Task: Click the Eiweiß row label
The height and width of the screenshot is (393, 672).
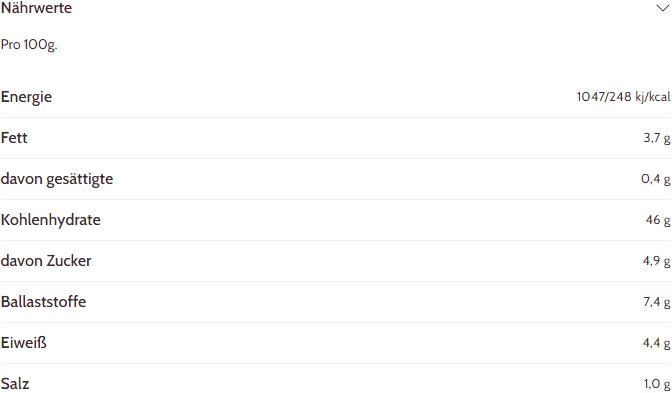Action: coord(24,343)
